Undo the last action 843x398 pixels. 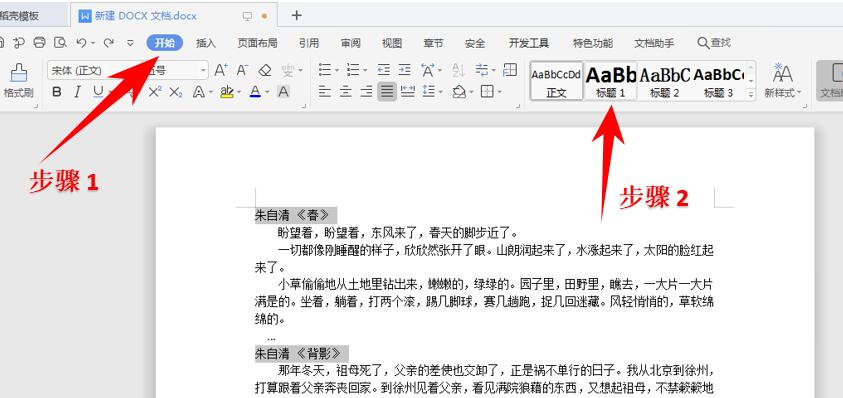point(81,42)
